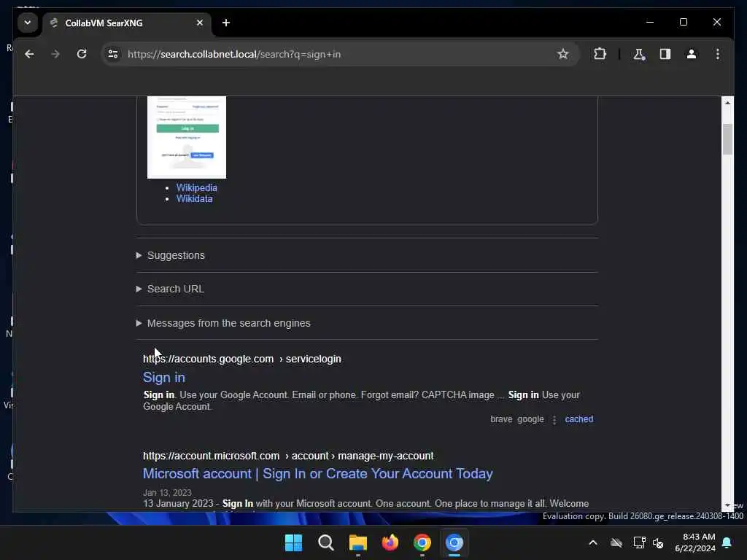
Task: Click the OneDrive cloud tray icon
Action: click(x=616, y=542)
